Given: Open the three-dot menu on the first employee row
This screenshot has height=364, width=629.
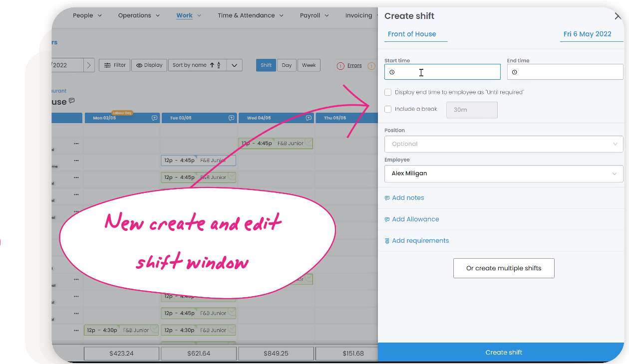Looking at the screenshot, I should (76, 144).
